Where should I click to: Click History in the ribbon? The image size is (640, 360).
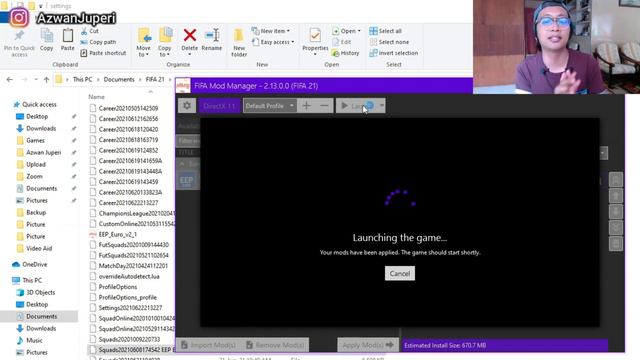346,53
